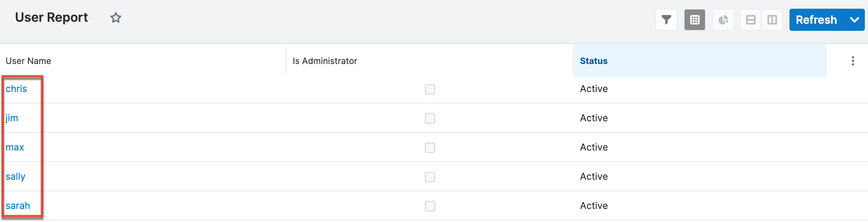The height and width of the screenshot is (222, 868).
Task: Expand the Refresh button dropdown arrow
Action: coord(855,20)
